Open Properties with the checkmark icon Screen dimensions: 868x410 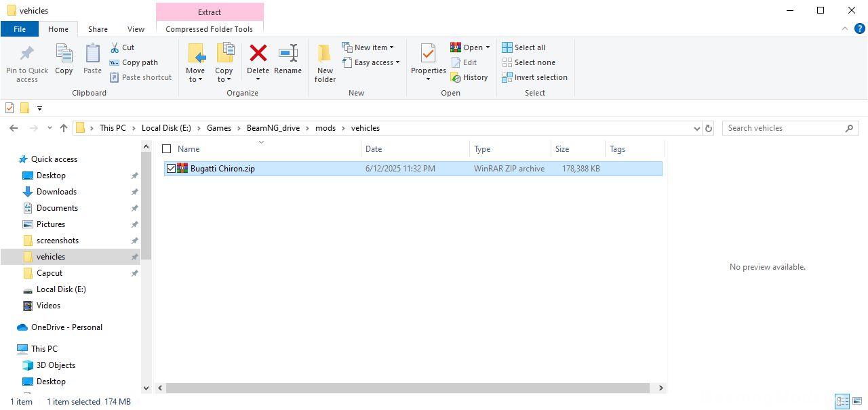[428, 54]
